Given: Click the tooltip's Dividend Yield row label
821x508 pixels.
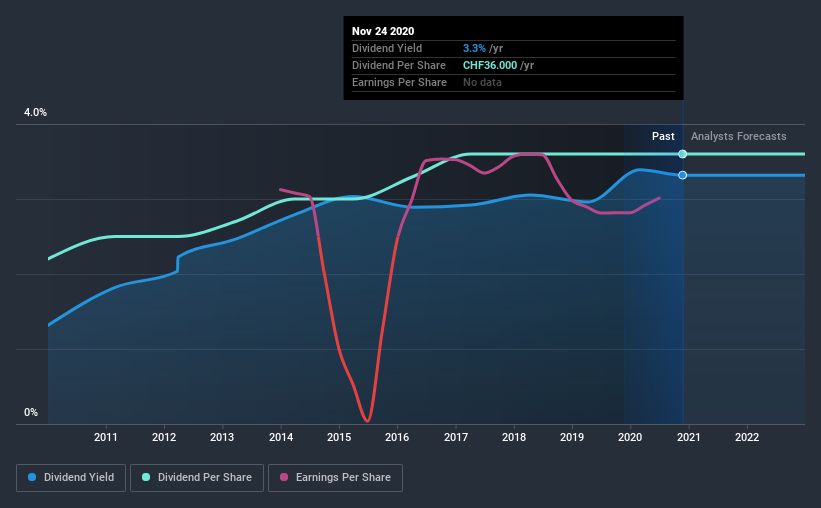Looking at the screenshot, I should point(387,48).
